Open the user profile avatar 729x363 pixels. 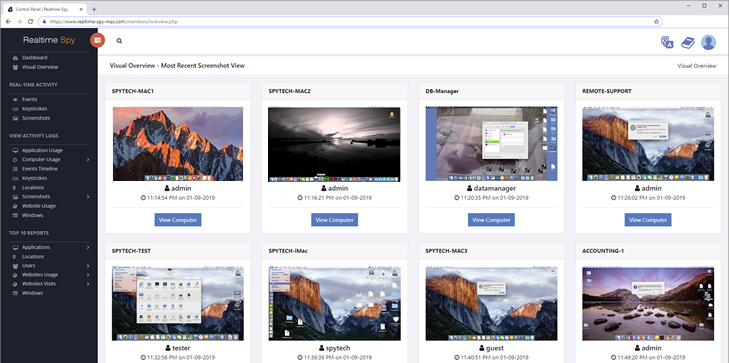click(x=709, y=42)
